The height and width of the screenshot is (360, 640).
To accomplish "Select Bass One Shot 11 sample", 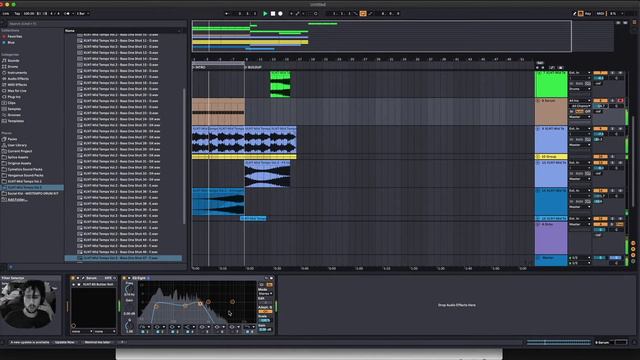I will [x=121, y=40].
